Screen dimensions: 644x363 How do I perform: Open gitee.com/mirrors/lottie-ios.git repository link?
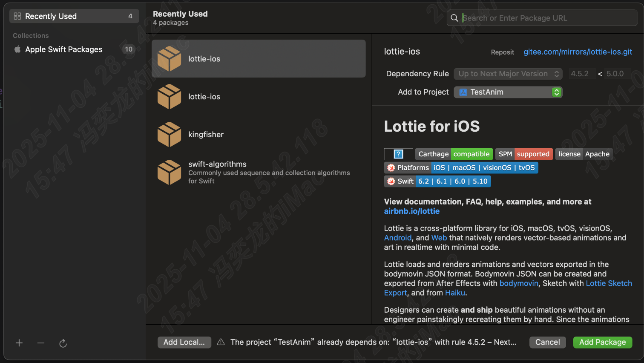click(x=578, y=52)
